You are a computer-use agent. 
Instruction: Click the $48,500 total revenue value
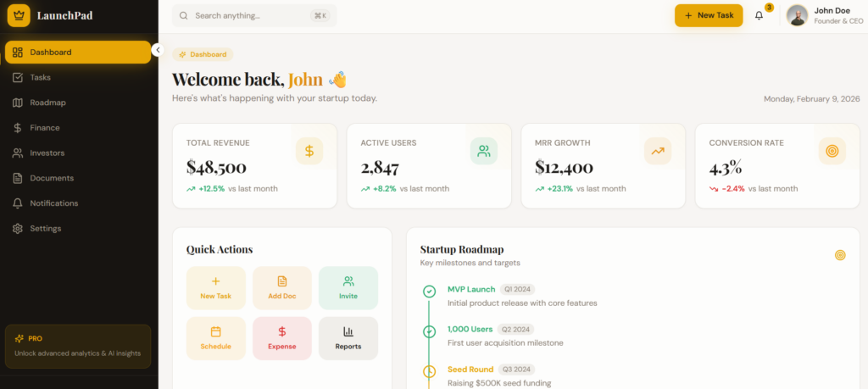coord(216,167)
